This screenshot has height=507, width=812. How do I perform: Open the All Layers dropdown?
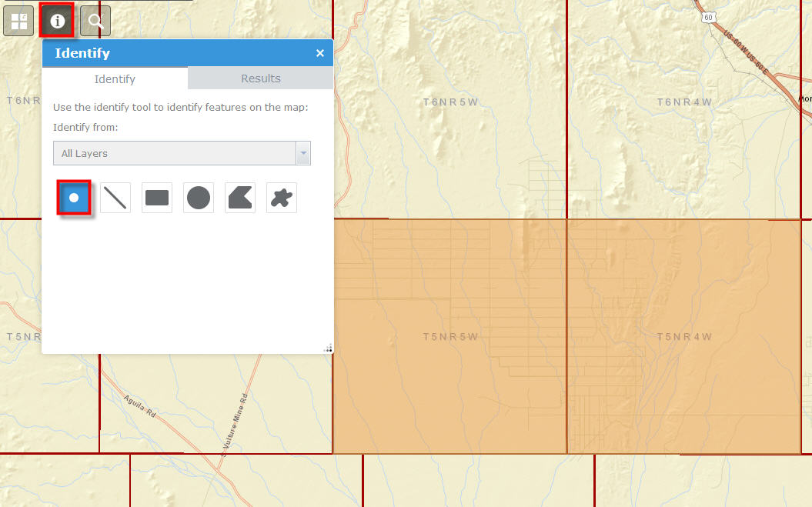tap(182, 153)
